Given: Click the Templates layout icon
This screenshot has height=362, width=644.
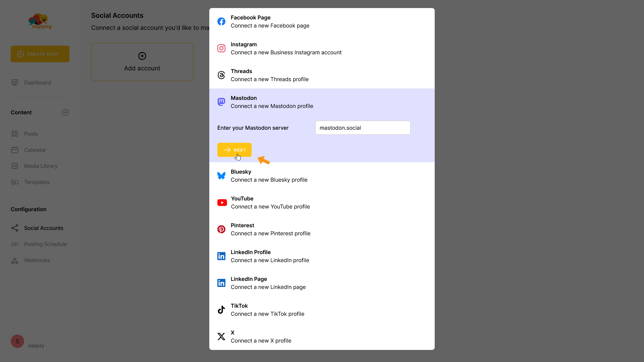Looking at the screenshot, I should pyautogui.click(x=15, y=182).
